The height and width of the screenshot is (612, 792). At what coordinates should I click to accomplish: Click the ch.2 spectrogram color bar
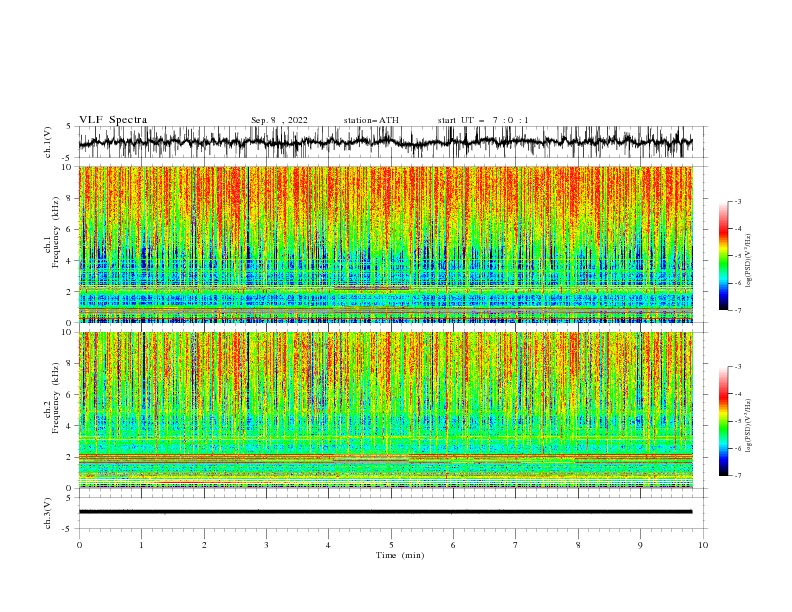tap(723, 421)
